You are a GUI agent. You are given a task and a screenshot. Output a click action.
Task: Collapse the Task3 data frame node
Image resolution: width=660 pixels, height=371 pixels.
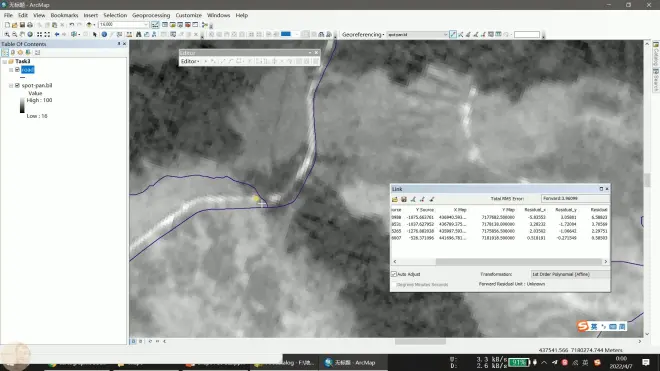tap(5, 61)
